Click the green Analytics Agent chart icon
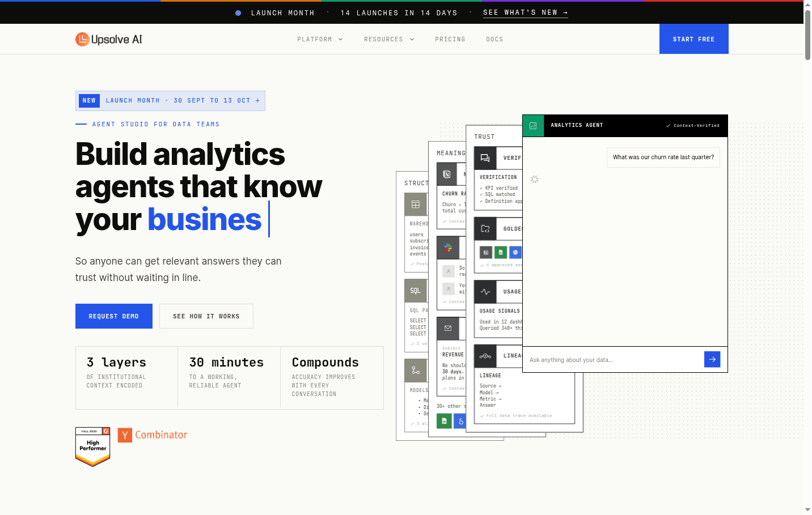The image size is (812, 515). [x=533, y=125]
